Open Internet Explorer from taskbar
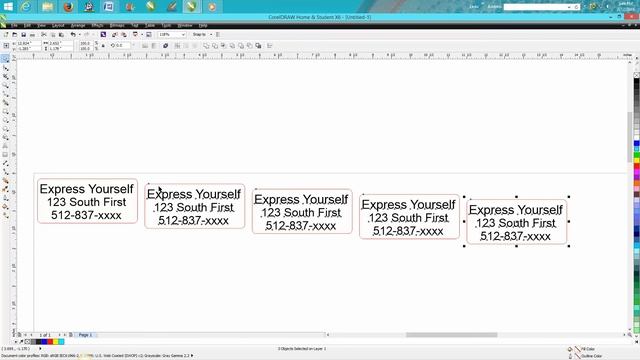 pyautogui.click(x=27, y=7)
